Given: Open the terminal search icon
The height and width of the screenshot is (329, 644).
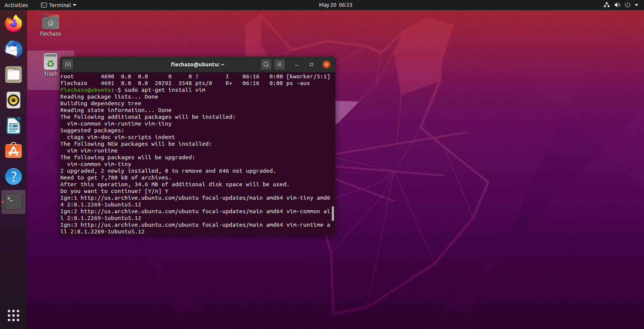Looking at the screenshot, I should coord(266,64).
